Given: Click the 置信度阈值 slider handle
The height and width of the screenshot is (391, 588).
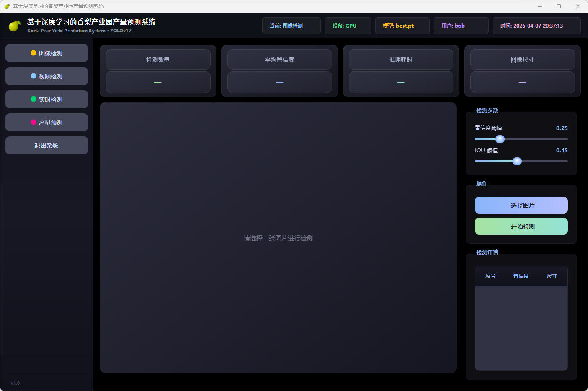Looking at the screenshot, I should point(500,139).
